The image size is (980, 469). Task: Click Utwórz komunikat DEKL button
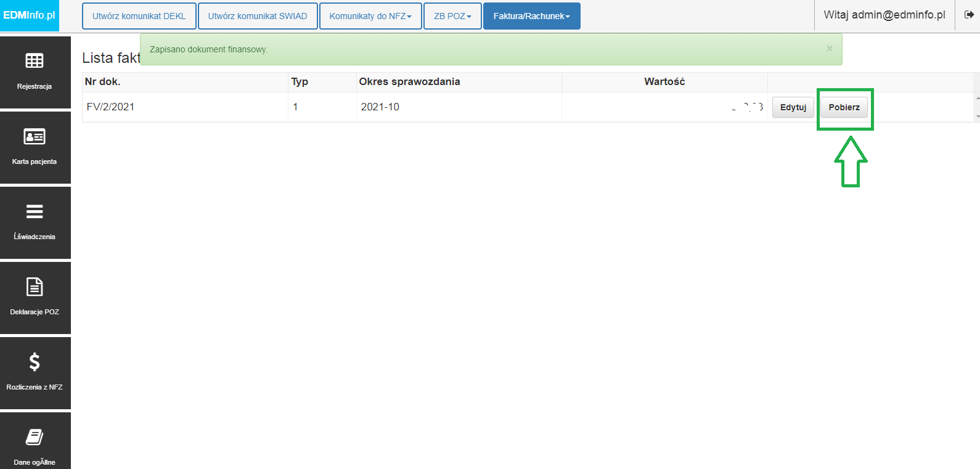139,16
